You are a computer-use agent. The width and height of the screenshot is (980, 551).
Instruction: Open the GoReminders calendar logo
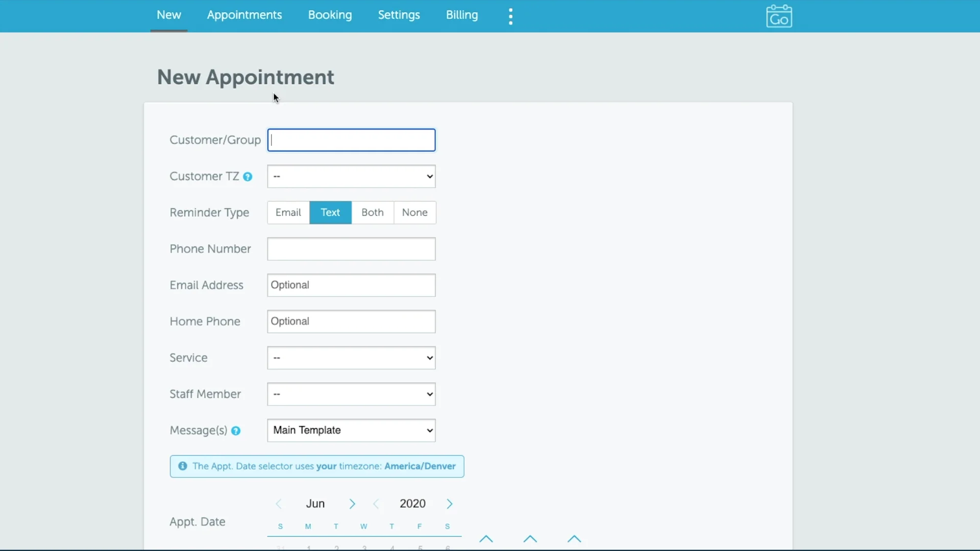tap(779, 16)
